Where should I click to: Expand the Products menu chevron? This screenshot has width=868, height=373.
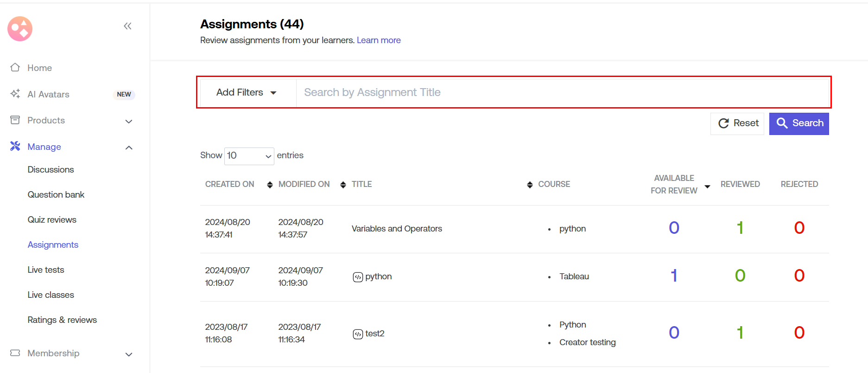tap(129, 121)
